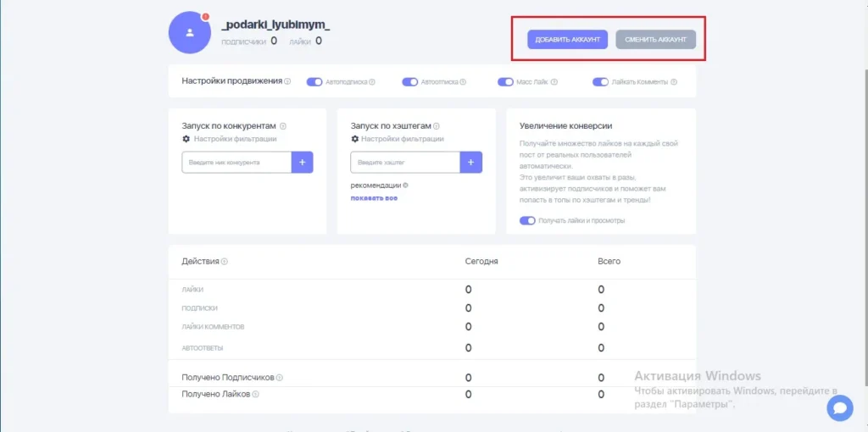Click the ДОБАВИТЬ АККАУНТ button
Screen dimensions: 868x432
567,39
